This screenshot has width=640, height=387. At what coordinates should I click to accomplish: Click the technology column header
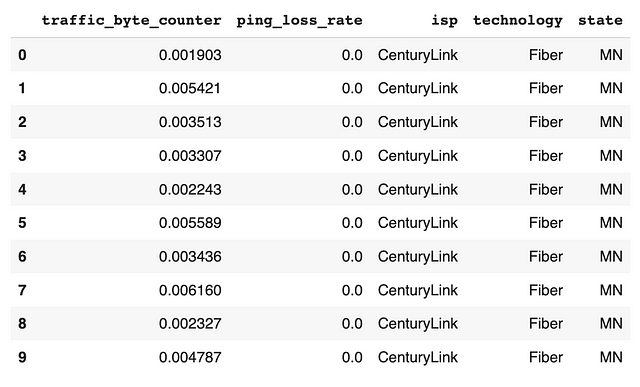(518, 20)
